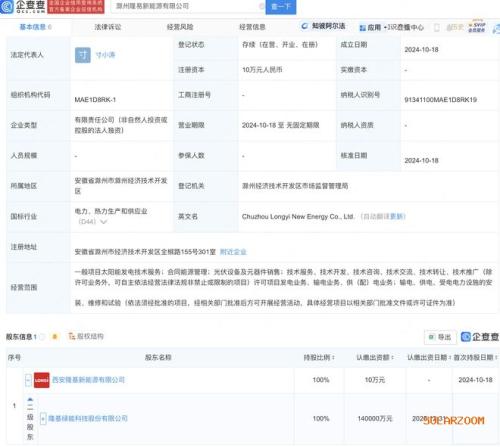Click the orange icon beside 股东信息
This screenshot has height=447, width=500.
coord(55,337)
